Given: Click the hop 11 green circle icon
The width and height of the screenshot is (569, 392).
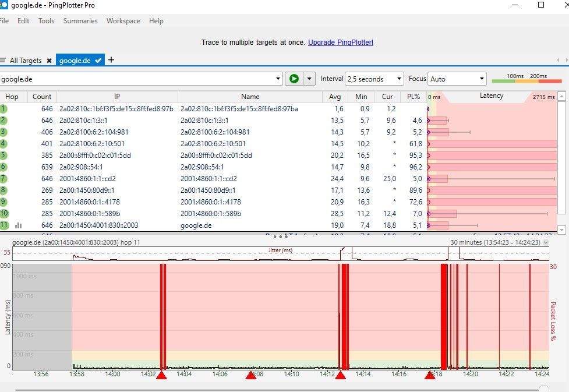Looking at the screenshot, I should point(4,225).
